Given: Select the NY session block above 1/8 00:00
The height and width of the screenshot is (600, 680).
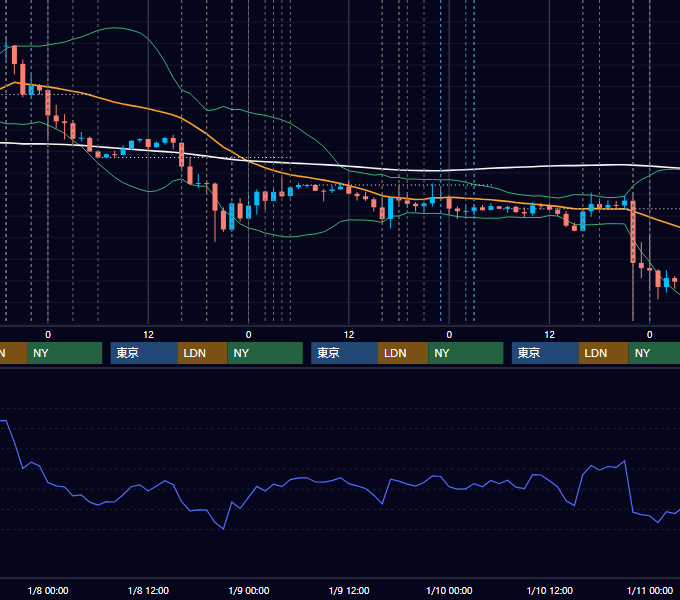Looking at the screenshot, I should (x=64, y=353).
